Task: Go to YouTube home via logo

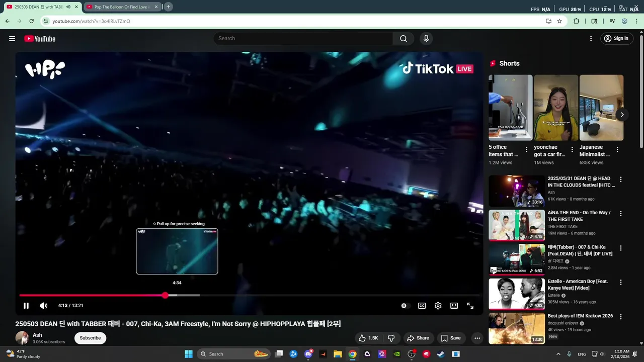Action: coord(40,39)
